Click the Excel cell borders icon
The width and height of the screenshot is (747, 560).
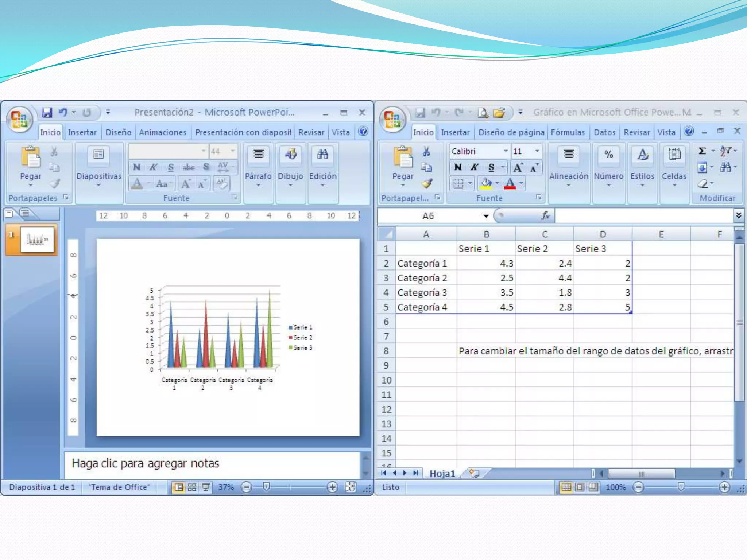458,183
